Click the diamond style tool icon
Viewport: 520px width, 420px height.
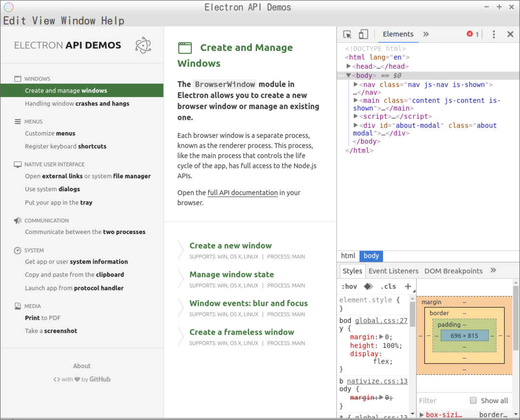[368, 286]
